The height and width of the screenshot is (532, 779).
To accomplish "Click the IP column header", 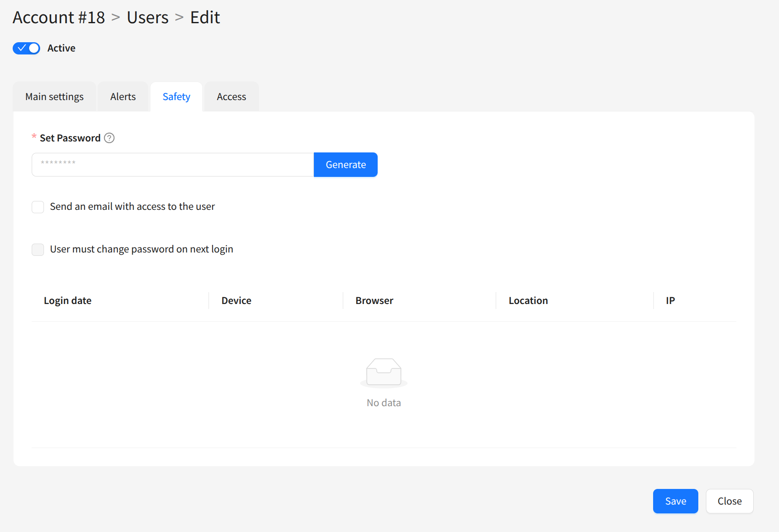I will click(x=670, y=301).
